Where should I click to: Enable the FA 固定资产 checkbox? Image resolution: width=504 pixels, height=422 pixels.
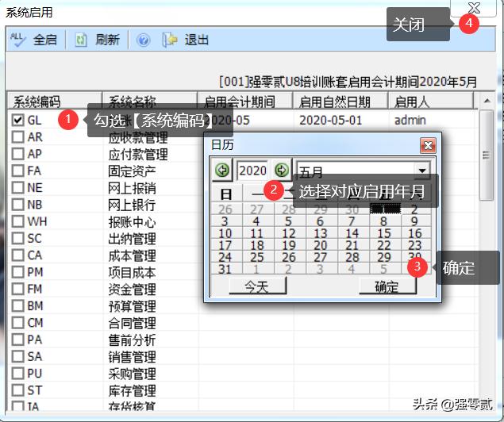tap(18, 171)
